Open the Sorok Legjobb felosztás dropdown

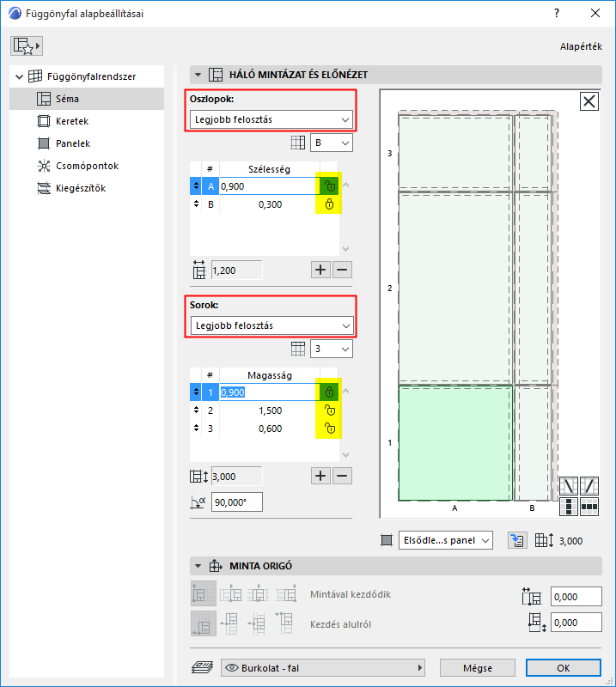[x=271, y=325]
